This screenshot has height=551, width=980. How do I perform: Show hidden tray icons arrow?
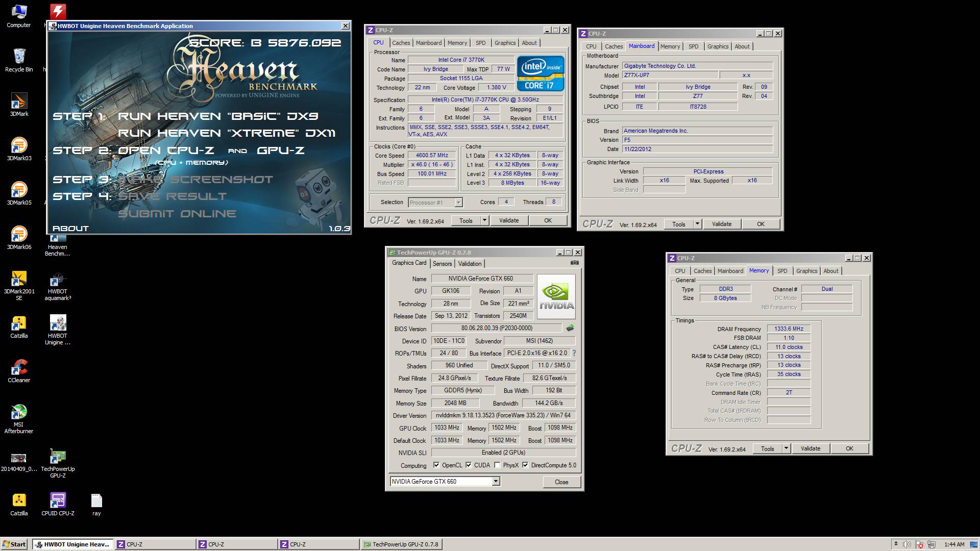pyautogui.click(x=896, y=544)
